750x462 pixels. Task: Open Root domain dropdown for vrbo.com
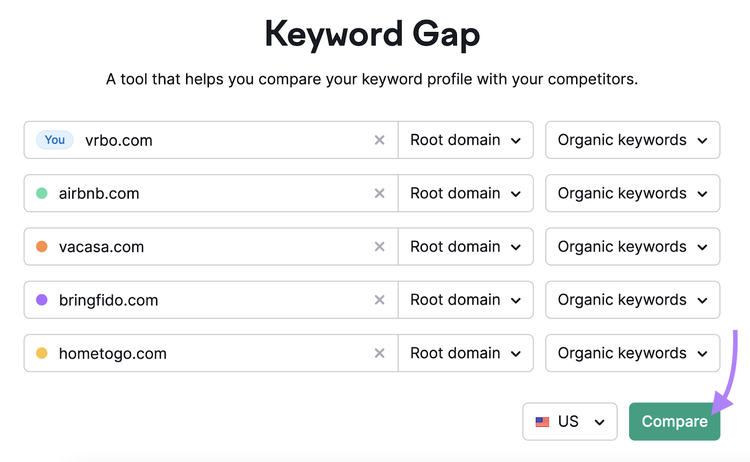[x=465, y=140]
